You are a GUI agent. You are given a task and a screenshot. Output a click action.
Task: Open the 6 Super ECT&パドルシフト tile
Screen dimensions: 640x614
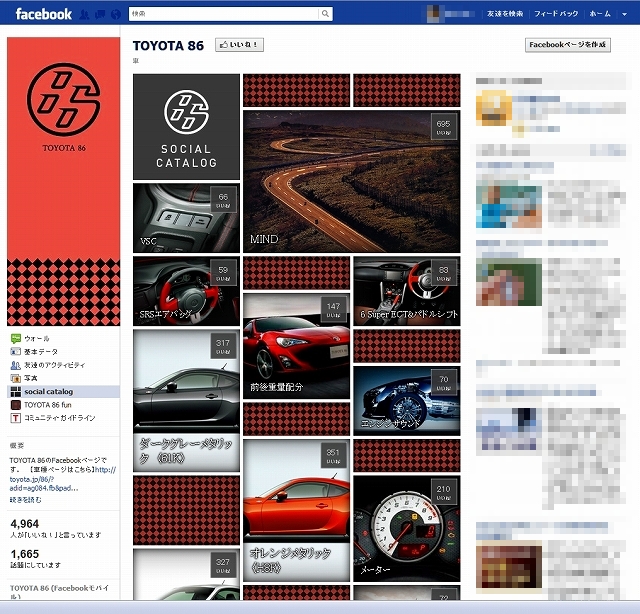(407, 291)
